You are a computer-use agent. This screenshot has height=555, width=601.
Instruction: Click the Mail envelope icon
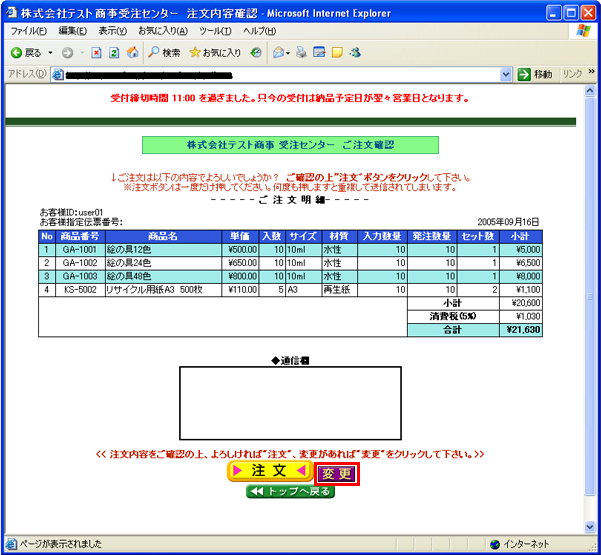[278, 53]
